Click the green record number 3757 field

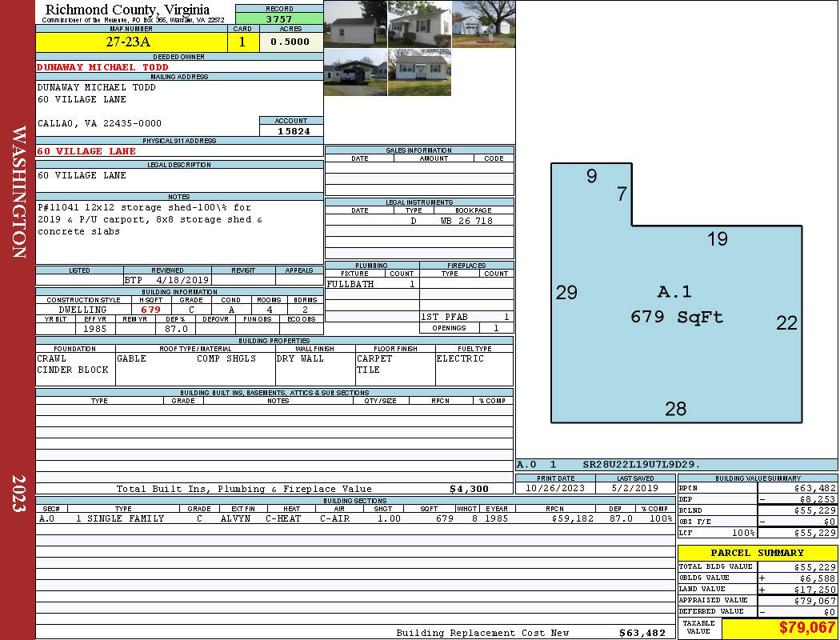279,18
